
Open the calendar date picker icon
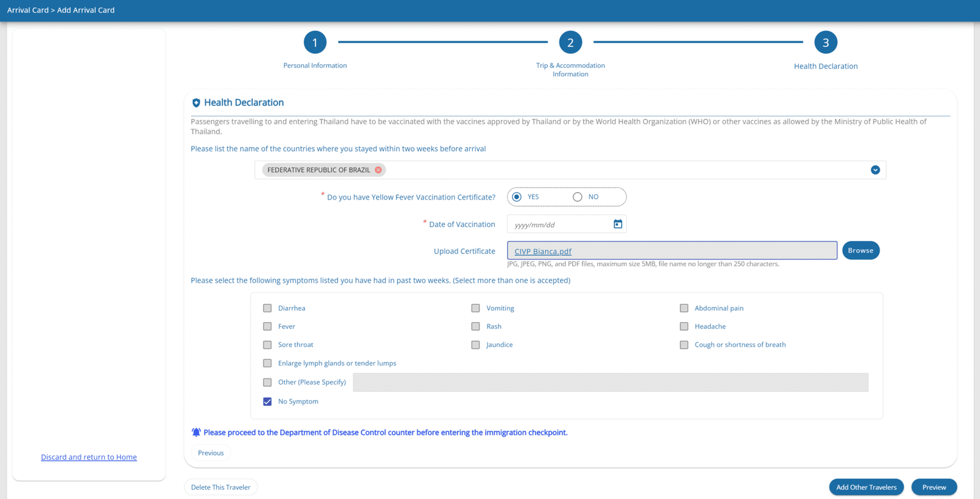617,224
